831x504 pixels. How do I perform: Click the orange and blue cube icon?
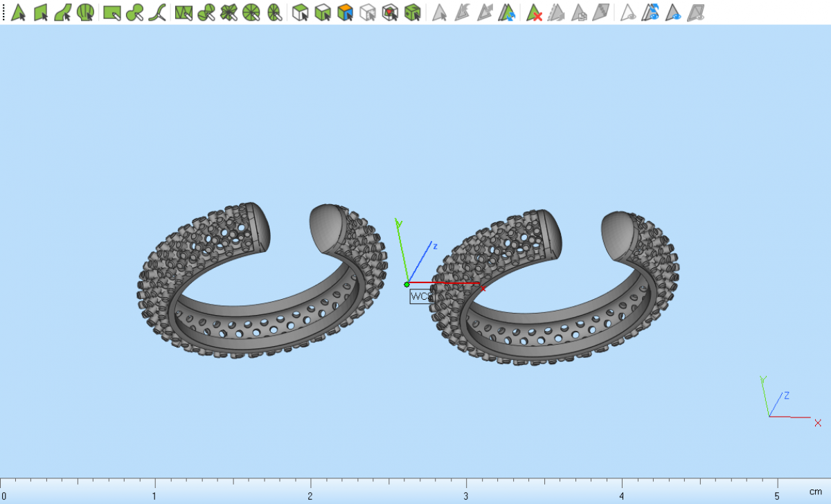click(345, 12)
